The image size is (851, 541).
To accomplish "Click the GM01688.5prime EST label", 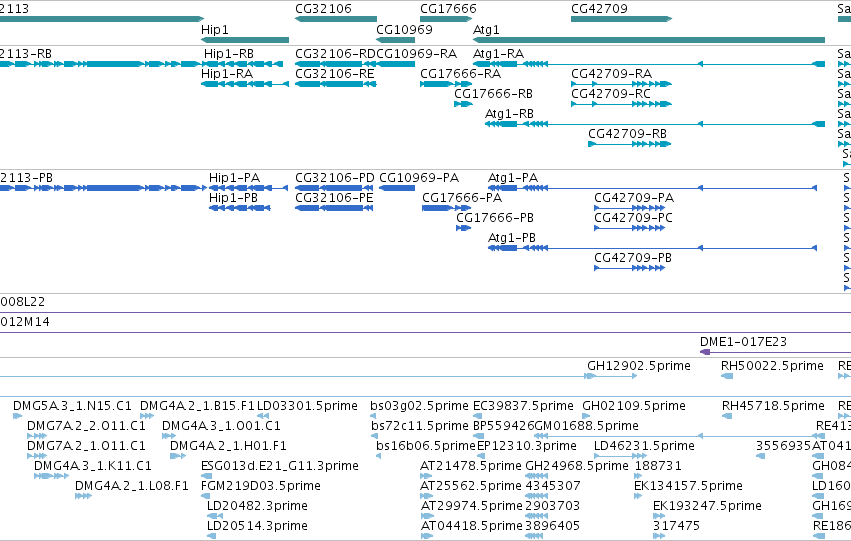I will click(587, 426).
